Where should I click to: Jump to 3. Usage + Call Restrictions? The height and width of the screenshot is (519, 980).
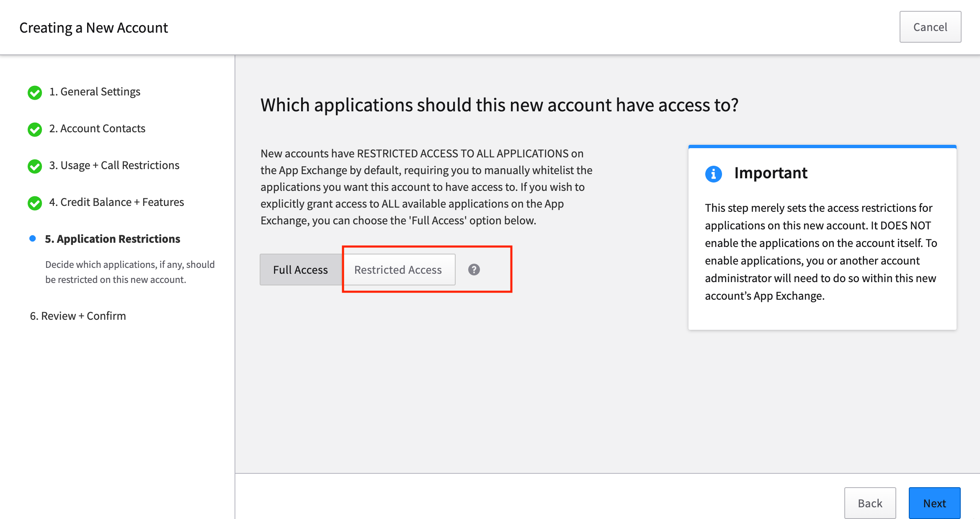114,165
